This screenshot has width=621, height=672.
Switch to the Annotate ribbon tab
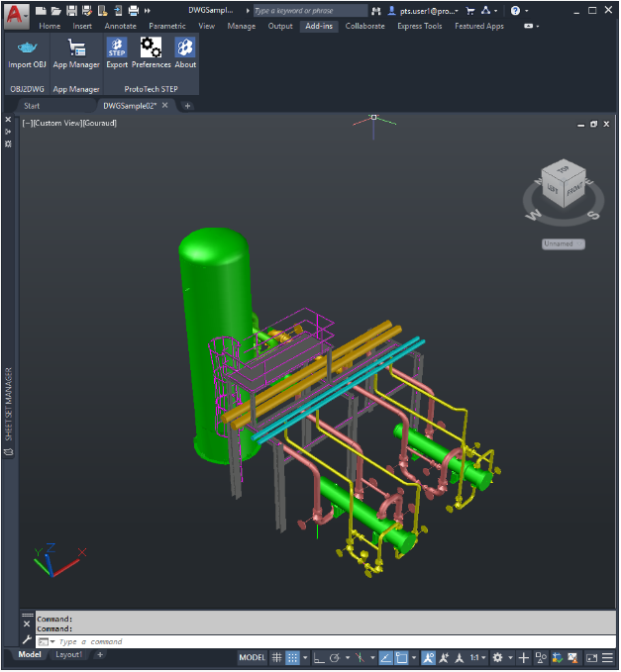120,26
